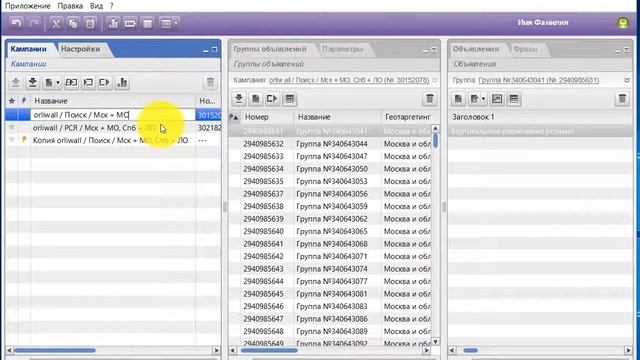This screenshot has height=360, width=640.
Task: Select the Группы объявлений tab
Action: click(270, 49)
